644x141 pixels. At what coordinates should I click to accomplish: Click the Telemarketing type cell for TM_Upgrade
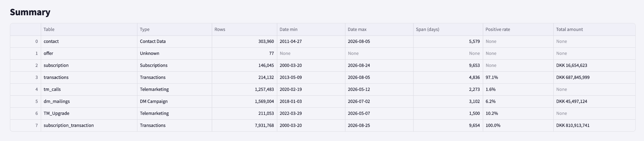pyautogui.click(x=174, y=113)
